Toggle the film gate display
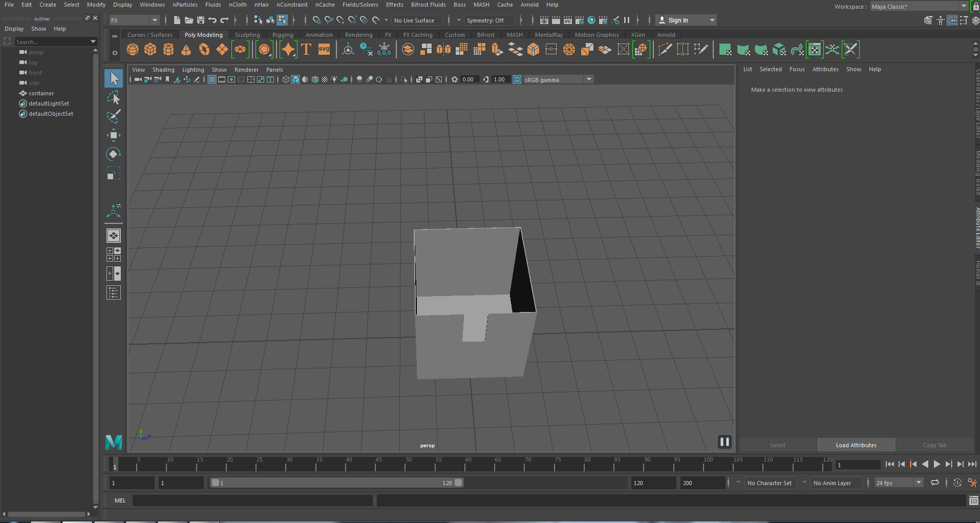Screen dimensions: 980x523 [222, 79]
